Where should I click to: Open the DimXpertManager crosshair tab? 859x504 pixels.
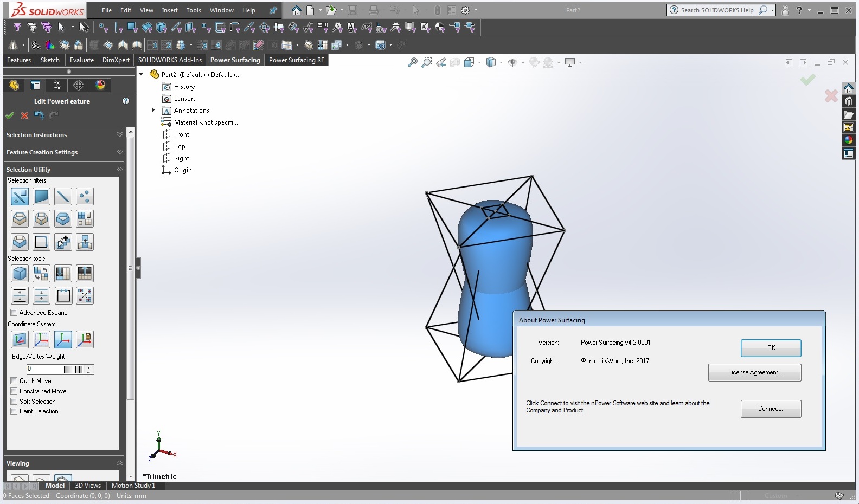(x=79, y=85)
